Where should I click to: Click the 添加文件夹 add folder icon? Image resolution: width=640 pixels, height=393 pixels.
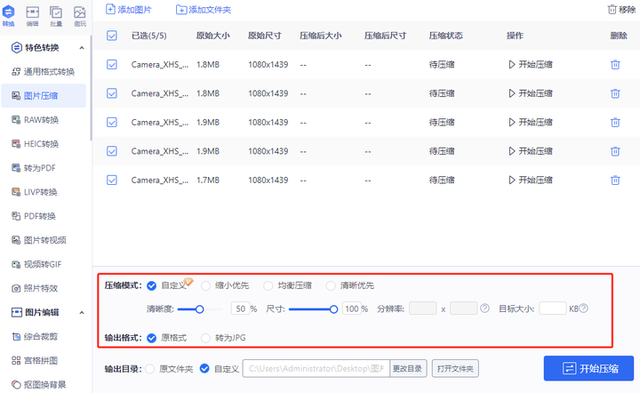[x=181, y=9]
